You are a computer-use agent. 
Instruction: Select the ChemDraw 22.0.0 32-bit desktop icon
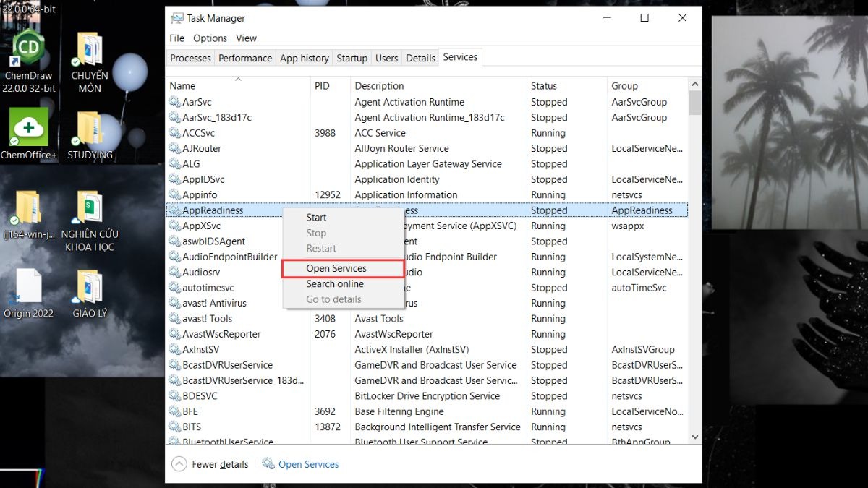click(x=29, y=61)
